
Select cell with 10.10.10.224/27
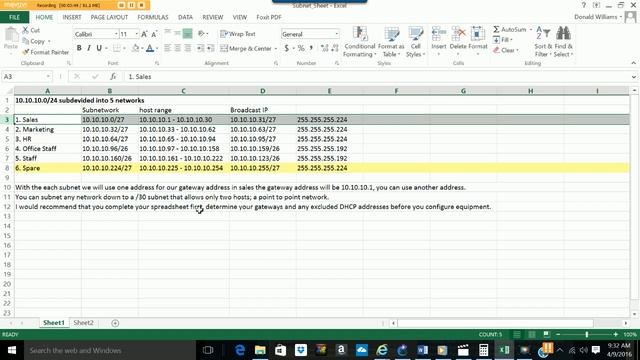tap(109, 168)
